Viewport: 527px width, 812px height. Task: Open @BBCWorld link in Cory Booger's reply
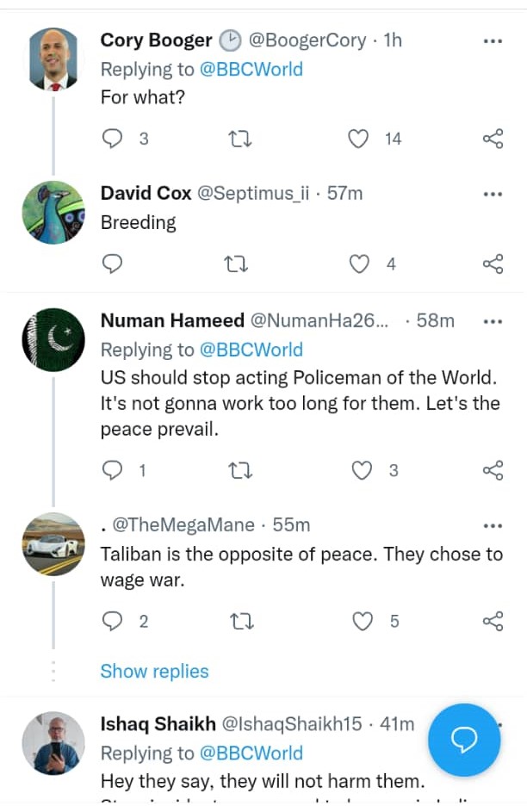pyautogui.click(x=251, y=69)
